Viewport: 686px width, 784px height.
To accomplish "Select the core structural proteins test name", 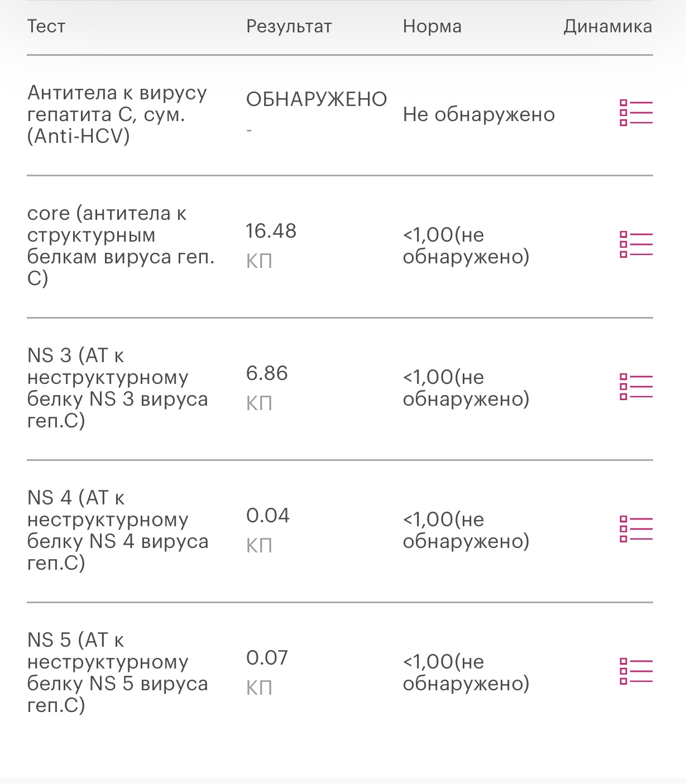I will point(121,246).
